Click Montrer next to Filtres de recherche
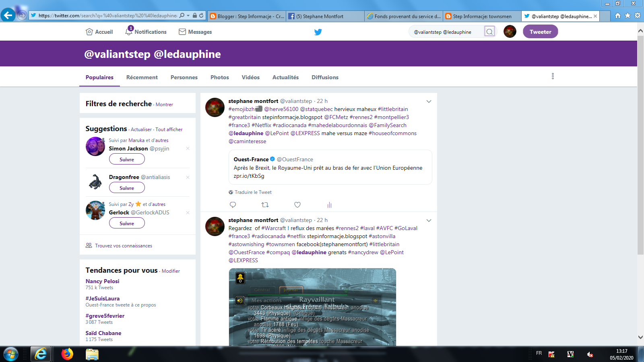 [164, 105]
